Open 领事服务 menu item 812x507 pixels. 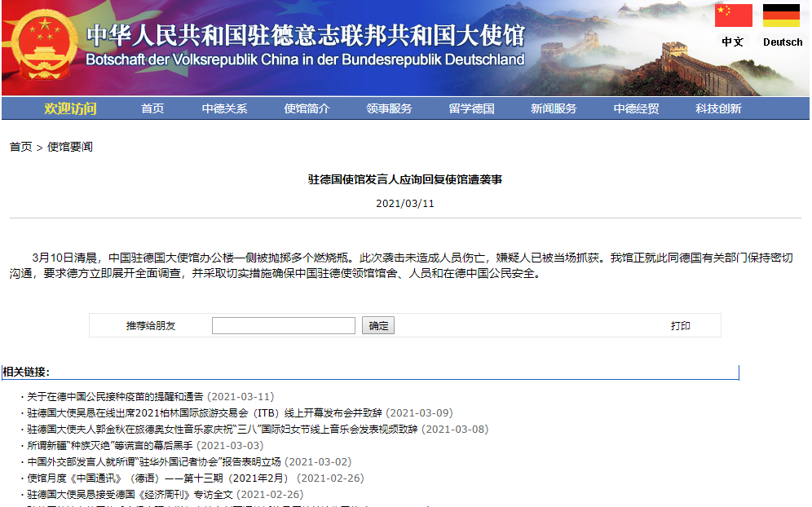[x=389, y=108]
